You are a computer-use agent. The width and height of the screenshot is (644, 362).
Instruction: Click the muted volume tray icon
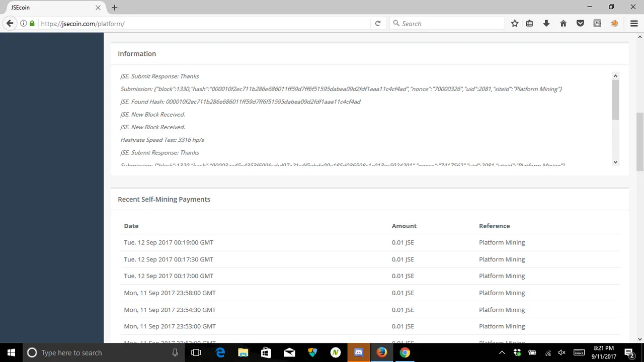(x=562, y=352)
